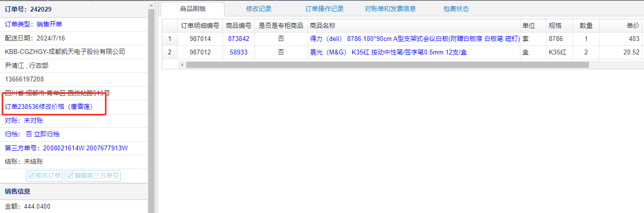Click the 修改订单 button

coord(44,175)
